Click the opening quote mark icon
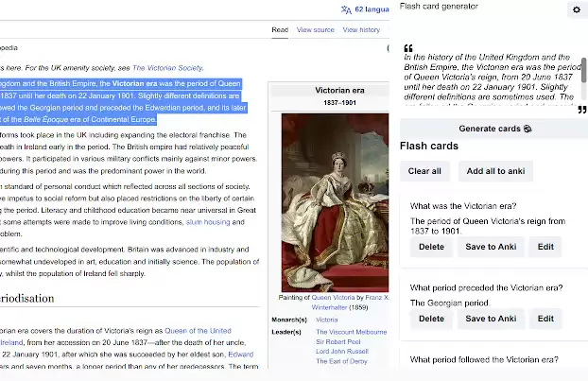588x381 pixels. pyautogui.click(x=408, y=48)
